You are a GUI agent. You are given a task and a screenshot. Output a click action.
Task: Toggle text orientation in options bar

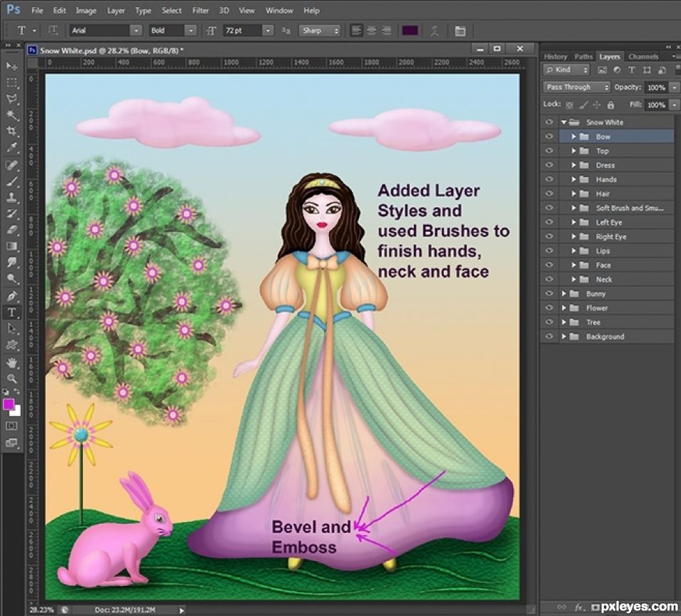coord(53,31)
